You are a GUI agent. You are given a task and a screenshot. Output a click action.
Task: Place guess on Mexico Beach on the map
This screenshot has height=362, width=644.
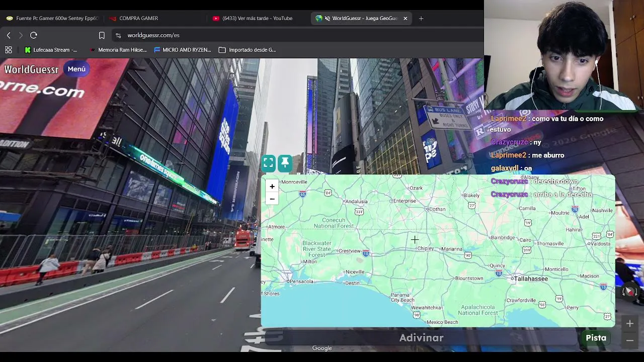click(x=443, y=322)
